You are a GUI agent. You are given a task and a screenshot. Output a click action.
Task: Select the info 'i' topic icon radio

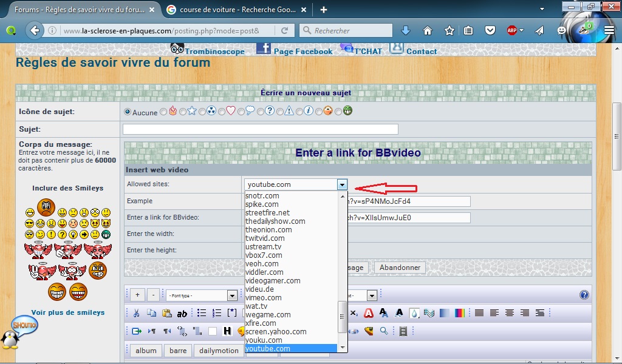pyautogui.click(x=299, y=112)
